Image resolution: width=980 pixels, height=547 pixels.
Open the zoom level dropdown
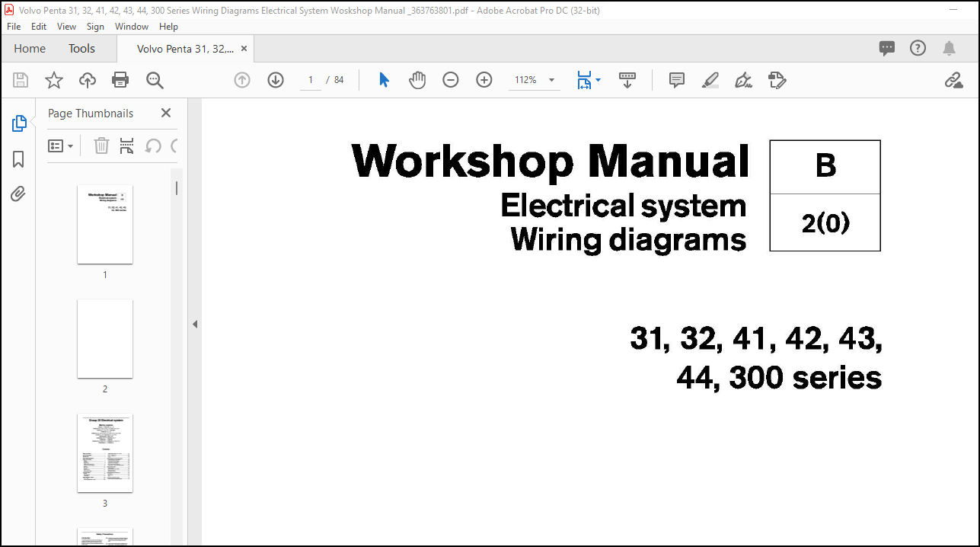pos(551,80)
